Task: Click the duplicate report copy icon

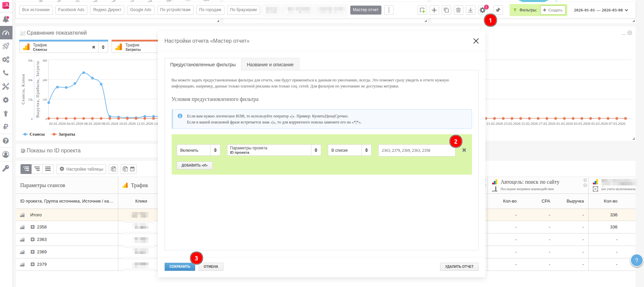Action: point(446,10)
